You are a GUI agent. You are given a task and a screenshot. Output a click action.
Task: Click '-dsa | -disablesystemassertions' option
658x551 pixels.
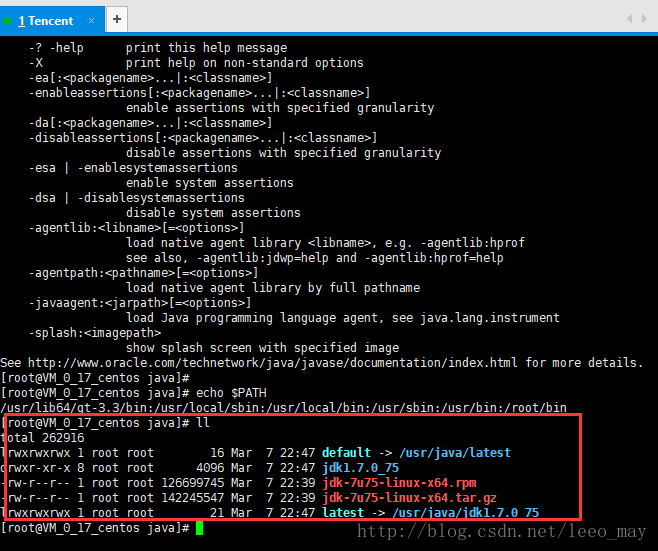pos(136,198)
